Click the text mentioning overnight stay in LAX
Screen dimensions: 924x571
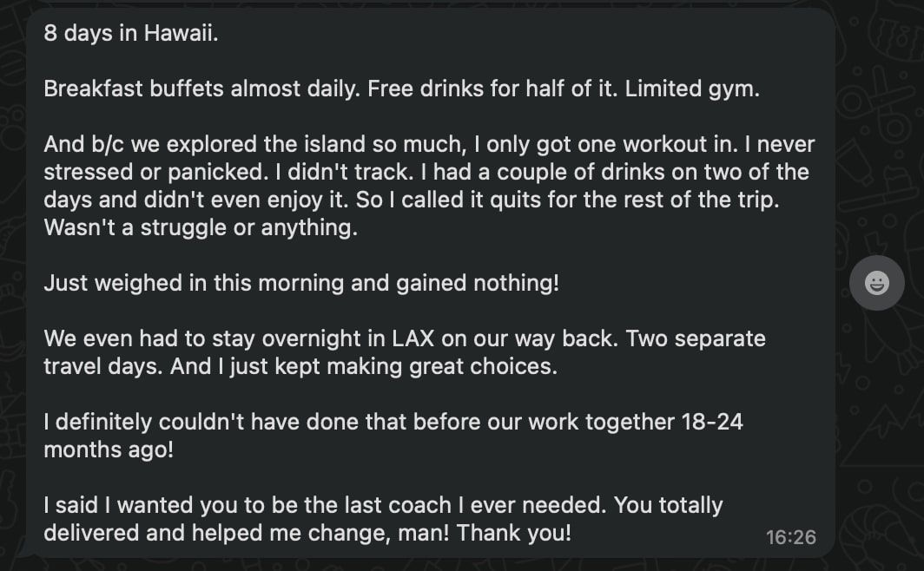(x=347, y=338)
